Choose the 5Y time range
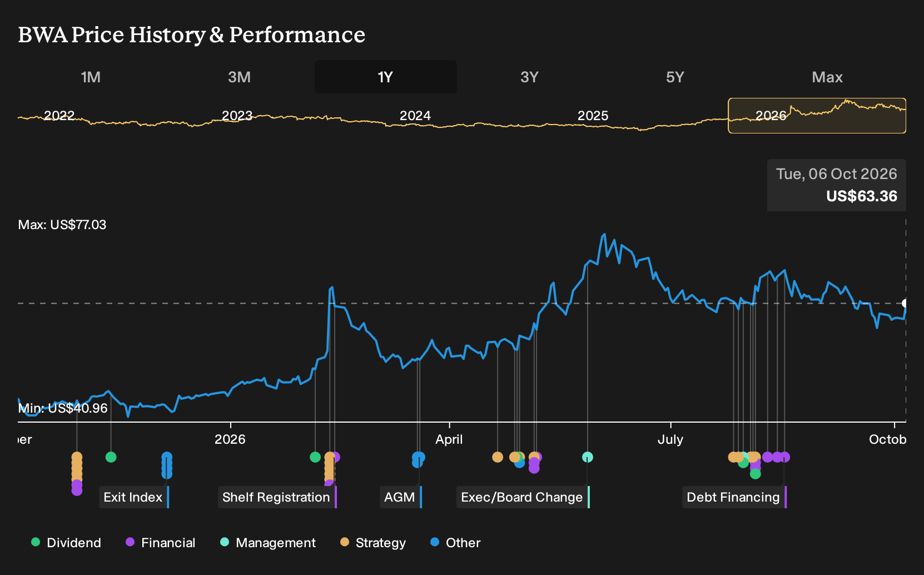 [675, 77]
